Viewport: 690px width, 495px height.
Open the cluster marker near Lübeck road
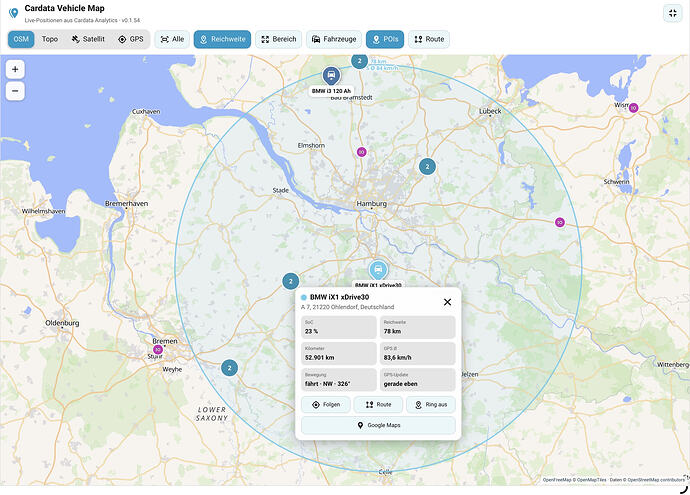(x=427, y=166)
